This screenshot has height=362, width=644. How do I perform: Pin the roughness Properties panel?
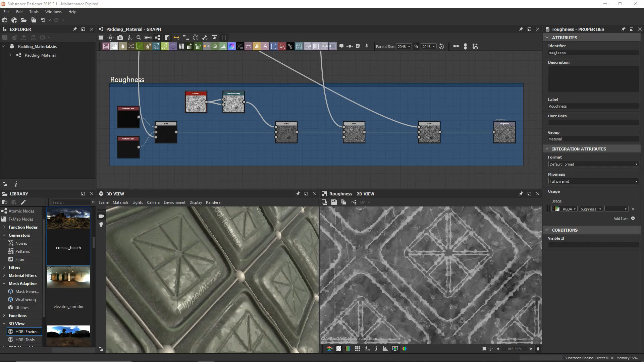623,29
